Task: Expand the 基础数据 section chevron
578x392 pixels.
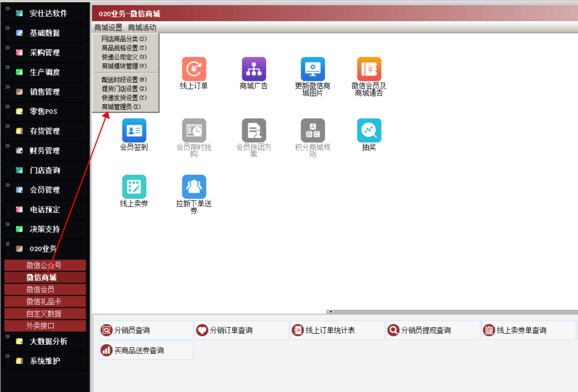Action: 8,28
